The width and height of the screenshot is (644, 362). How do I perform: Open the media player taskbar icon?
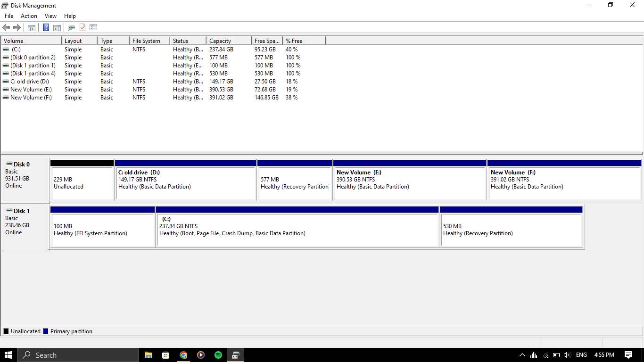pyautogui.click(x=201, y=355)
